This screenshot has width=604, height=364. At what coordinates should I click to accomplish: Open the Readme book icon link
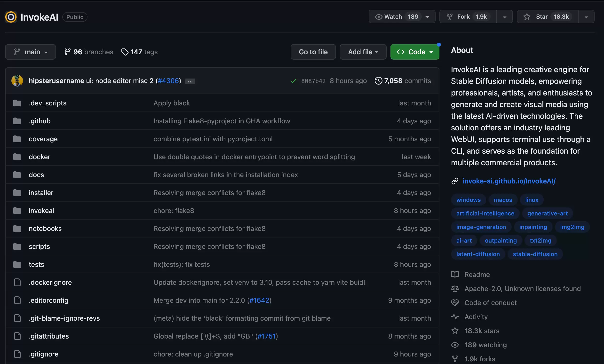(x=455, y=275)
